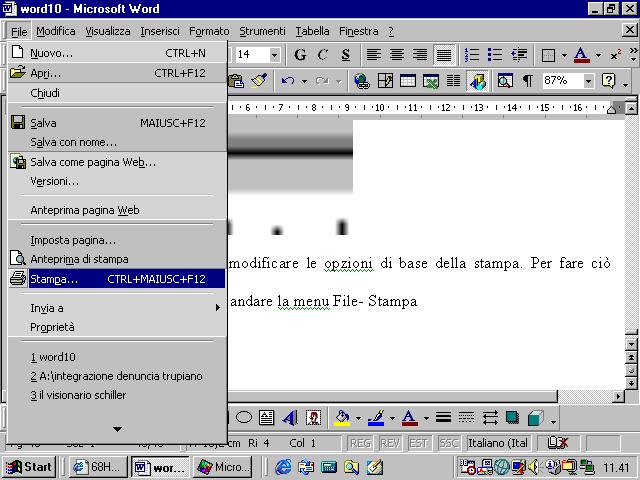Click the Bold (G) formatting button
The image size is (640, 480).
tap(300, 55)
